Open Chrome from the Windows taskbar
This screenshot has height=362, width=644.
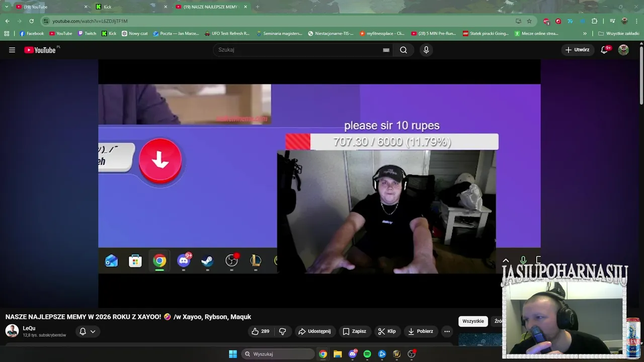tap(323, 354)
